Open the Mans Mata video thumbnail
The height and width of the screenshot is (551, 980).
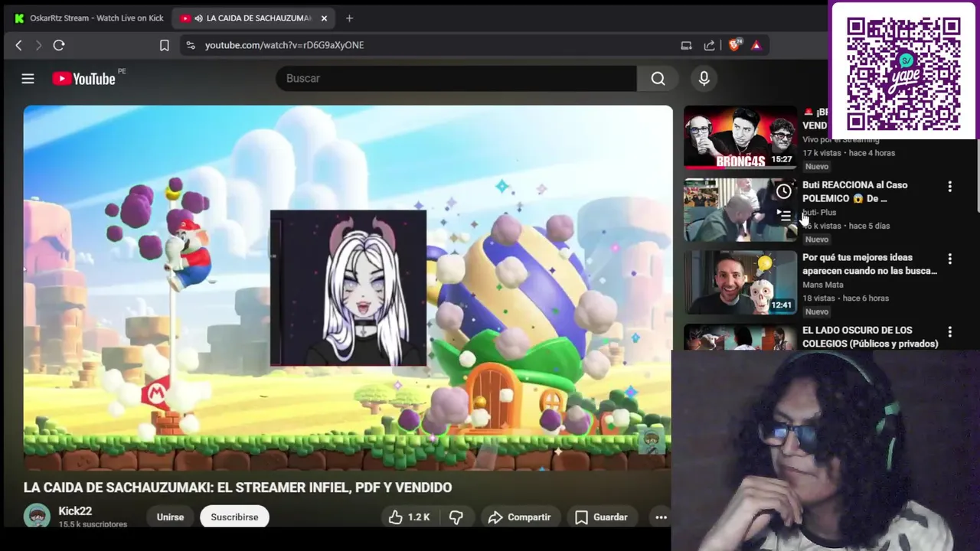(740, 282)
